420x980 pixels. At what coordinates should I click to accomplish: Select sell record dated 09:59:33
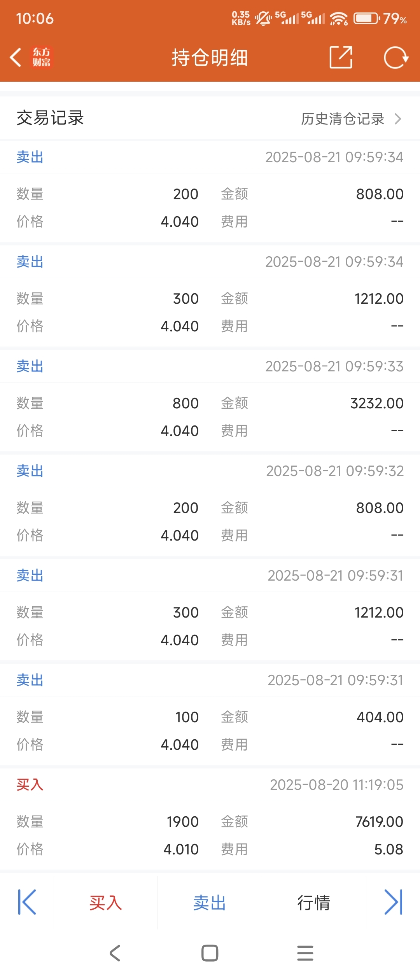[210, 401]
